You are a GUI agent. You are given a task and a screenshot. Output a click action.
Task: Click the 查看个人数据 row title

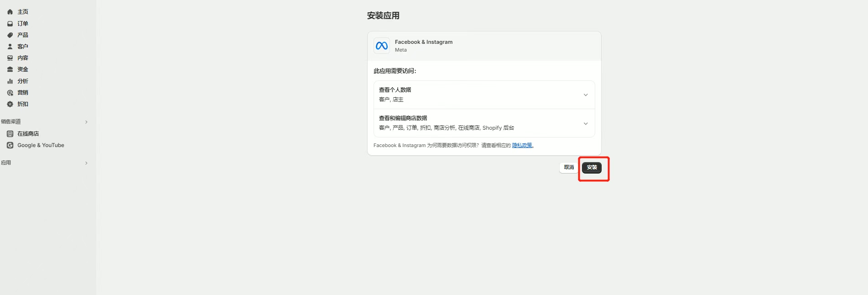pyautogui.click(x=395, y=90)
